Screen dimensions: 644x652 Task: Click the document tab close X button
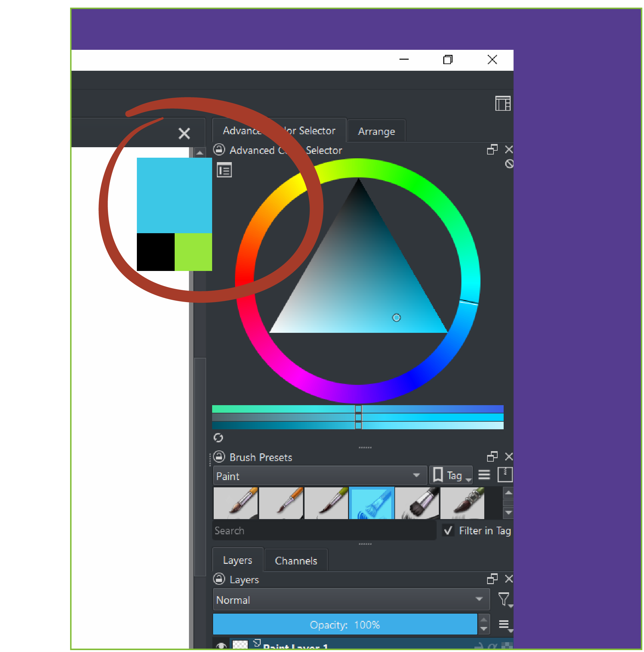pos(184,133)
